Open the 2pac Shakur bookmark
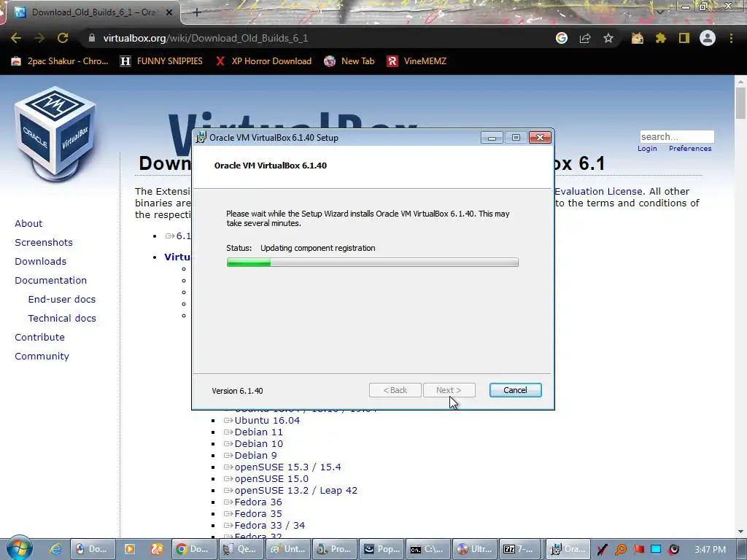The width and height of the screenshot is (747, 560). click(60, 61)
